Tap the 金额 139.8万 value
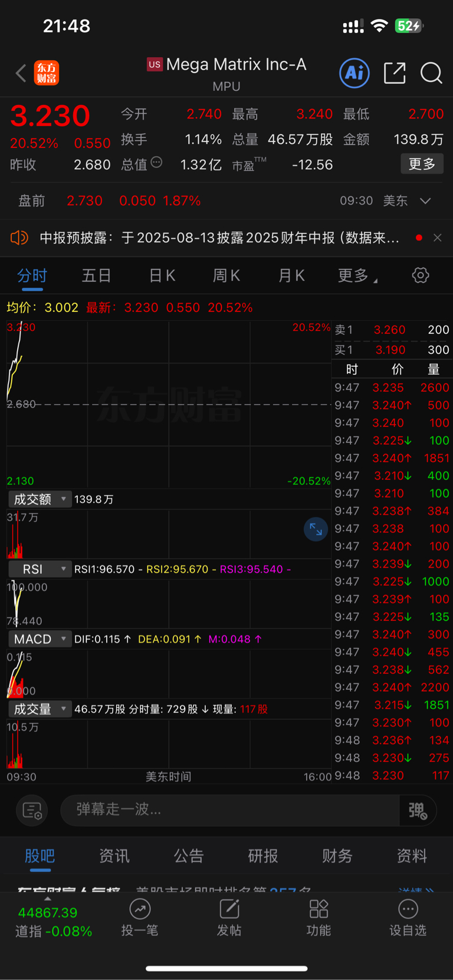Image resolution: width=453 pixels, height=980 pixels. (393, 140)
